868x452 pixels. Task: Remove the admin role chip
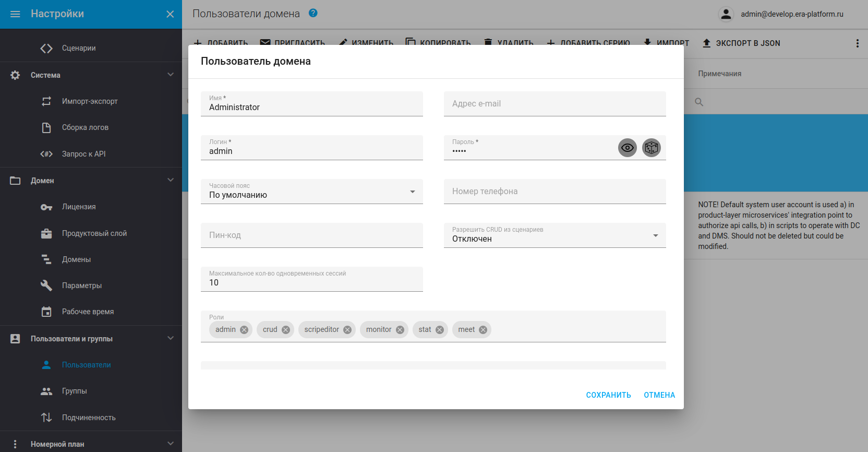click(244, 330)
